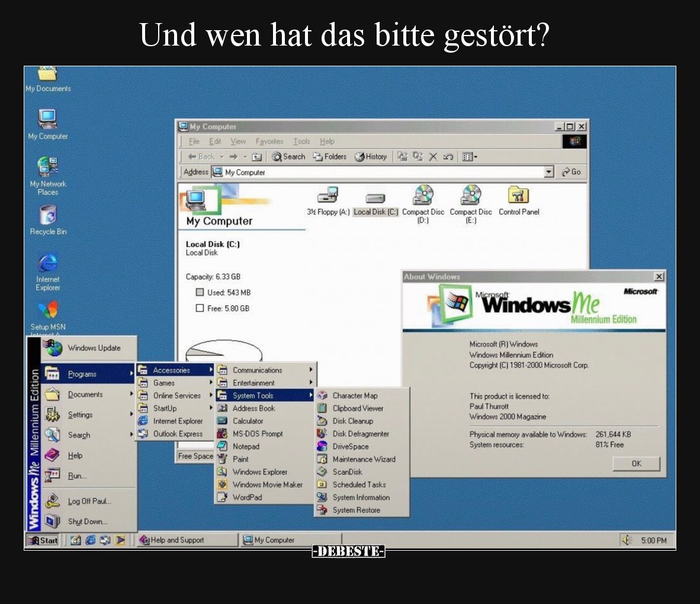This screenshot has height=604, width=700.
Task: Open the Control Panel icon
Action: click(x=519, y=201)
